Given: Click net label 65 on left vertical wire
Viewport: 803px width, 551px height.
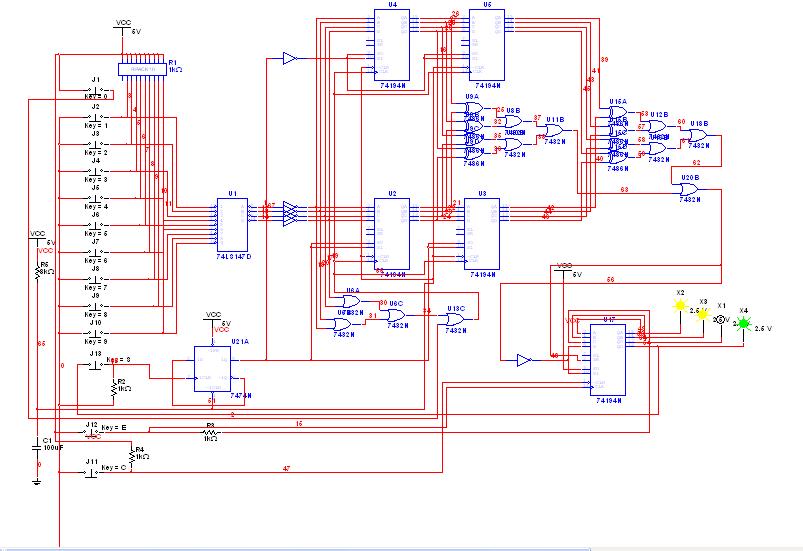Looking at the screenshot, I should pyautogui.click(x=41, y=344).
